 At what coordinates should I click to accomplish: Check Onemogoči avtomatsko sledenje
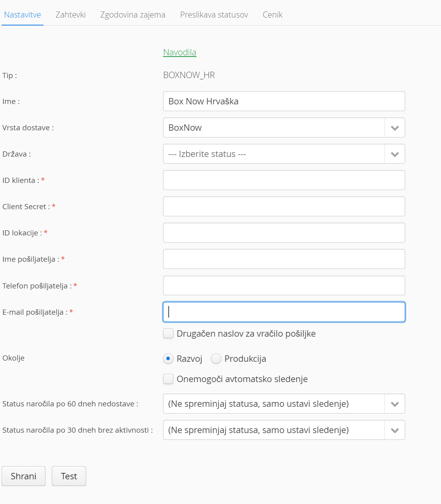pos(168,379)
